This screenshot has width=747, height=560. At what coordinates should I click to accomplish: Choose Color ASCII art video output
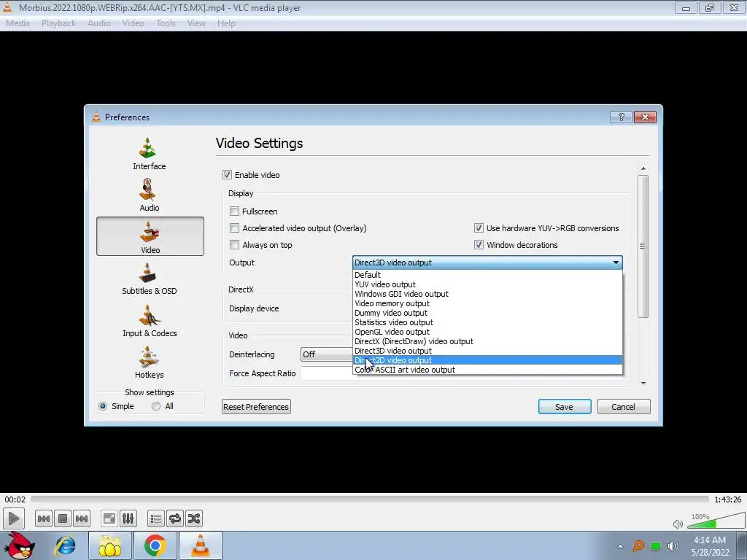487,370
